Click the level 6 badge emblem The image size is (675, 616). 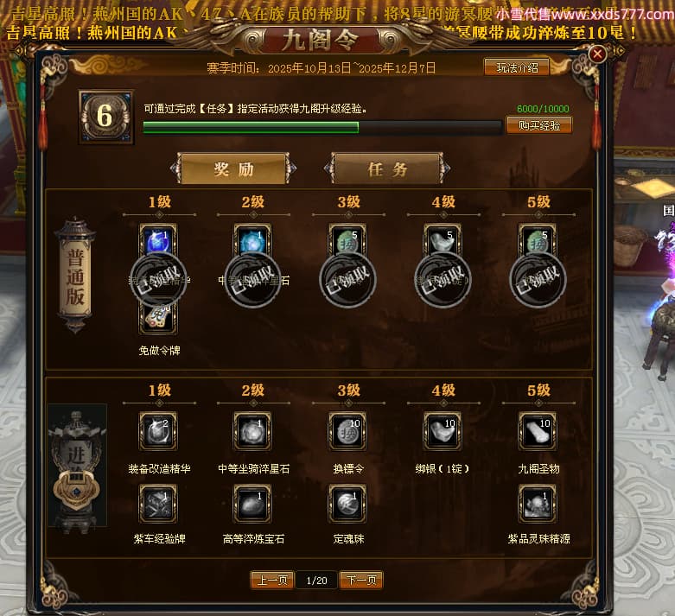[106, 117]
